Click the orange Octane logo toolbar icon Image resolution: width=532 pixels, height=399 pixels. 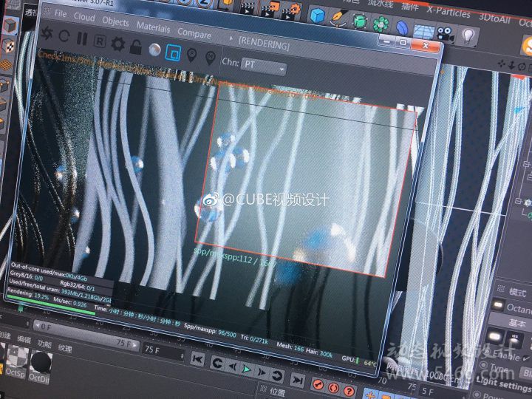coord(528,47)
